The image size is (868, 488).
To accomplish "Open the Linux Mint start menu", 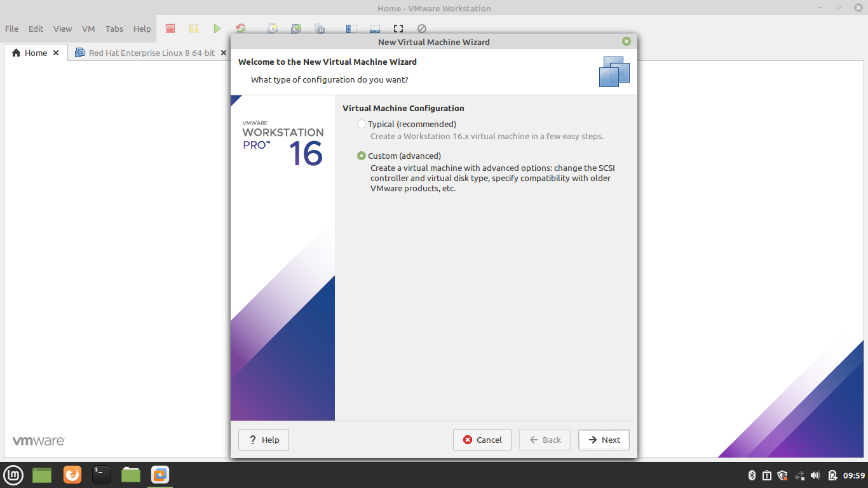I will [14, 475].
